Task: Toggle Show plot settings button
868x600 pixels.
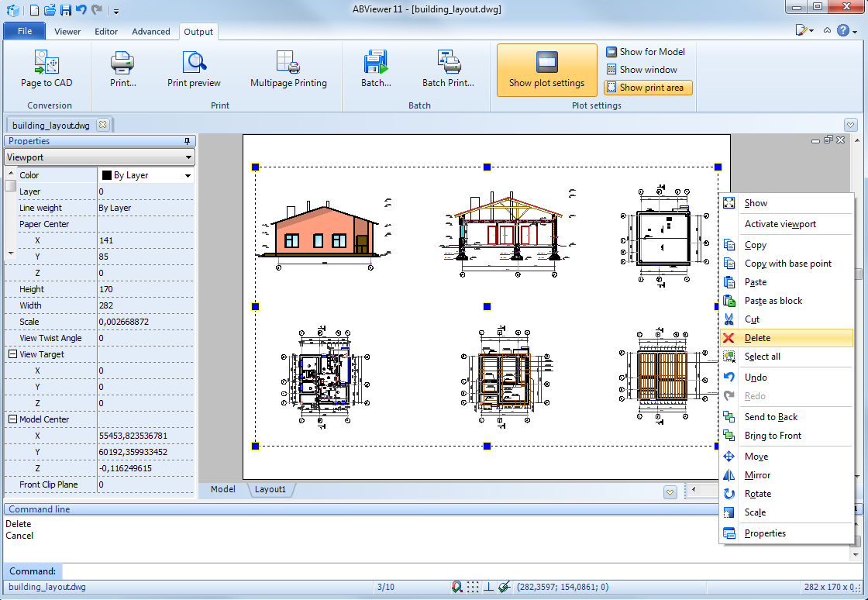Action: pos(547,71)
